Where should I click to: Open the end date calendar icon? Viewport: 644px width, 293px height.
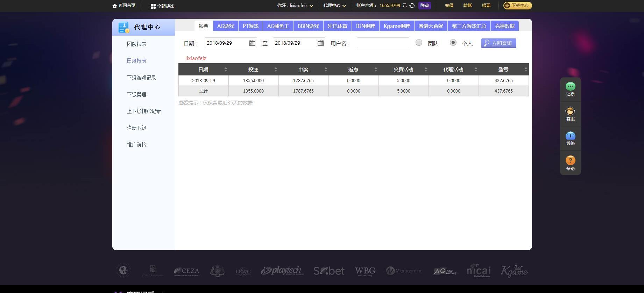(320, 43)
